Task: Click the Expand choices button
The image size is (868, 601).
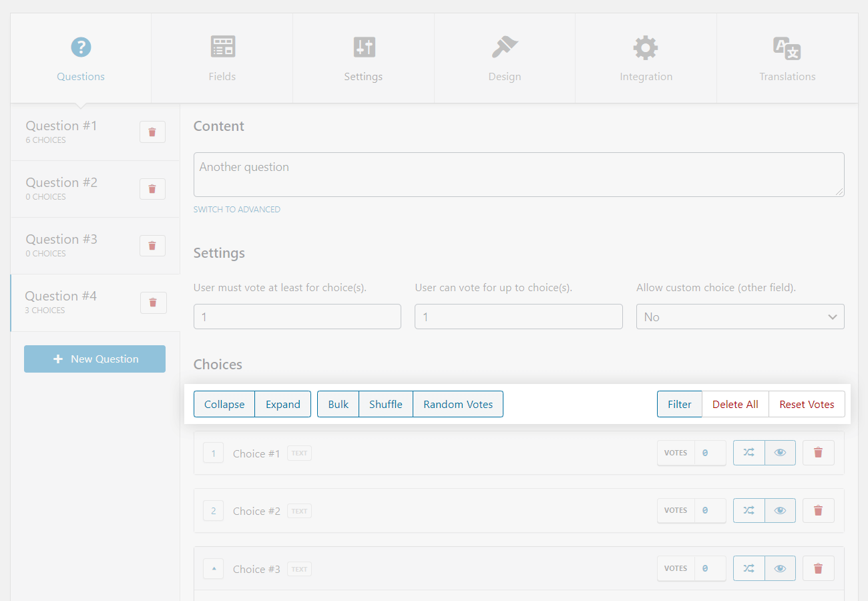Action: click(283, 404)
